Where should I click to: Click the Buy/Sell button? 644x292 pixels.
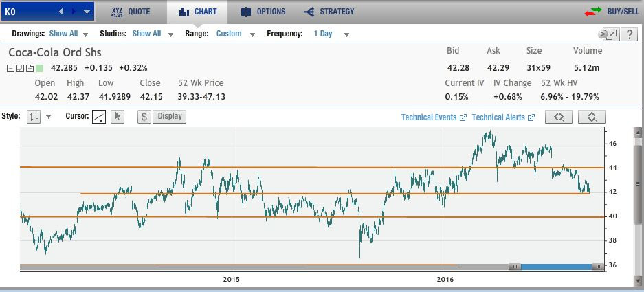pyautogui.click(x=623, y=12)
